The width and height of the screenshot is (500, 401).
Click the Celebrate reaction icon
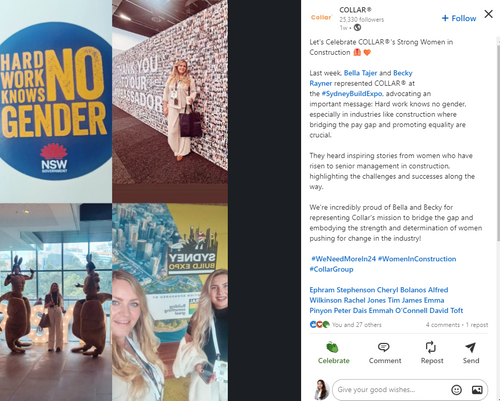click(x=332, y=347)
